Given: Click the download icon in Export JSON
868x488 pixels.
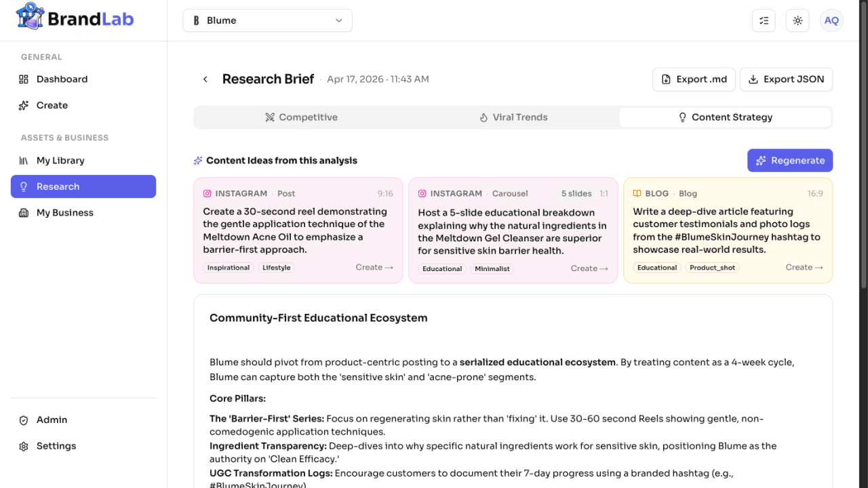Looking at the screenshot, I should [753, 79].
